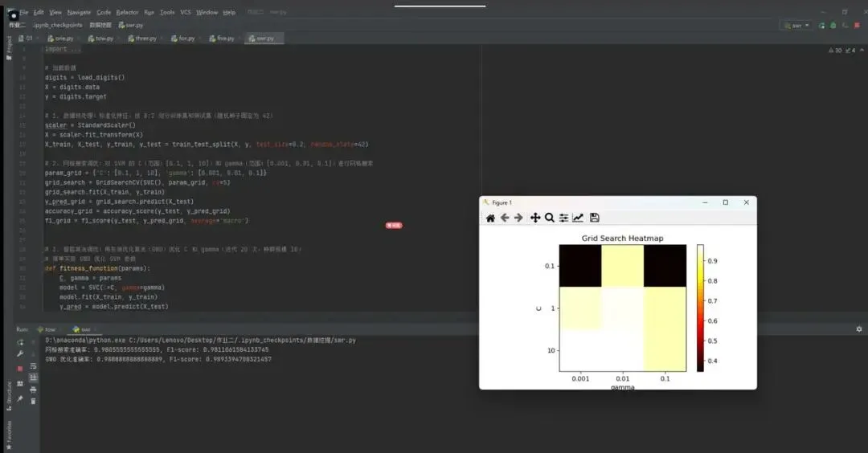Click the yellow heatmap cell at C 0.1, gamma 0.01
Image resolution: width=868 pixels, height=453 pixels.
[x=623, y=266]
